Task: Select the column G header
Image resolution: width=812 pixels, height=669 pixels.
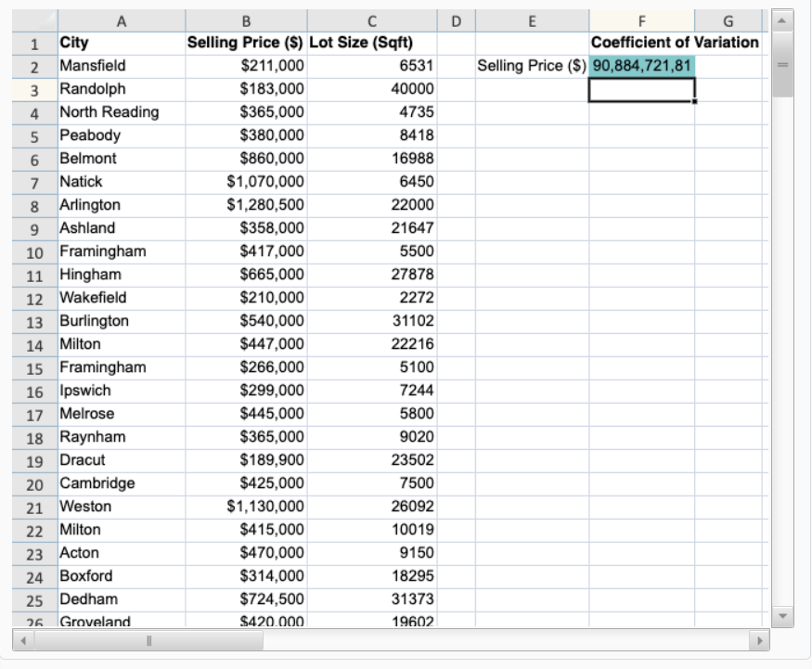Action: [728, 21]
